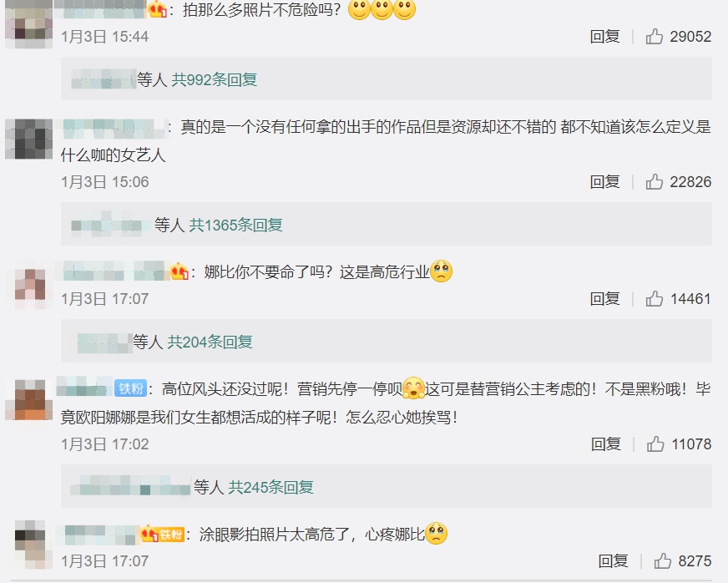
Task: Like the 17:07 comment with 14461 likes
Action: tap(655, 299)
